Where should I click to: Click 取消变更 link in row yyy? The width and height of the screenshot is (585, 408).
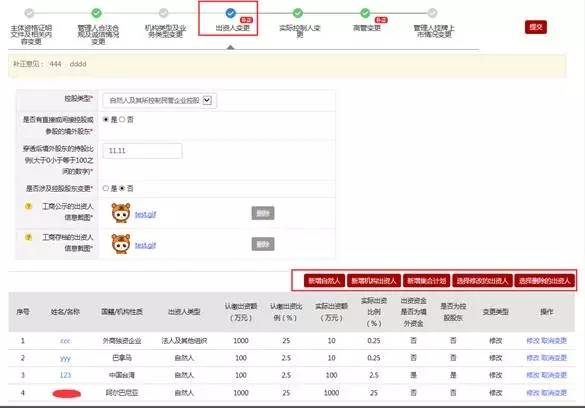[554, 358]
